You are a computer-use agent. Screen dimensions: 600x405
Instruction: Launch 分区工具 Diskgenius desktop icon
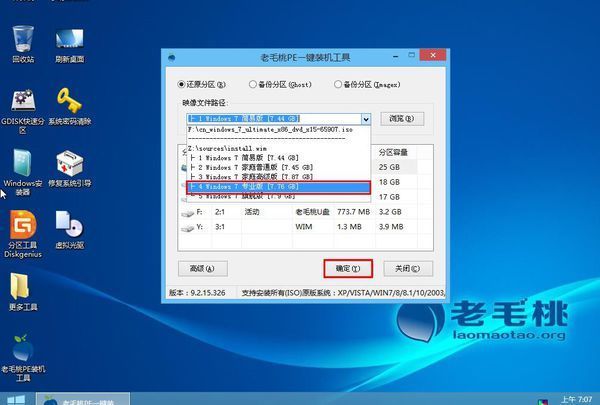23,234
